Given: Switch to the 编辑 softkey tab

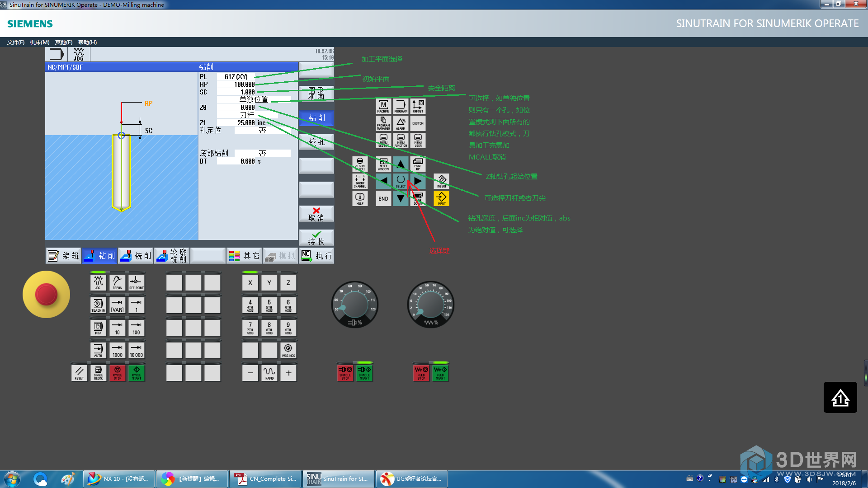Looking at the screenshot, I should (63, 256).
